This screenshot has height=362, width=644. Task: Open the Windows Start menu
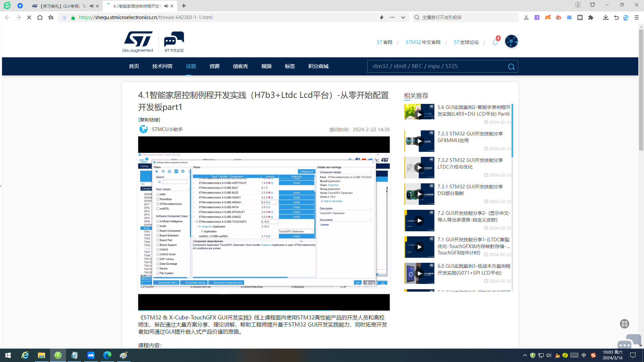pyautogui.click(x=8, y=355)
